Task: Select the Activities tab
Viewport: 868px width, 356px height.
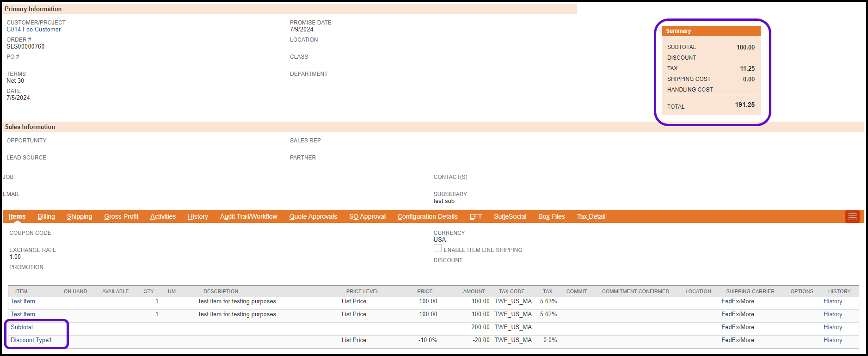Action: coord(163,216)
